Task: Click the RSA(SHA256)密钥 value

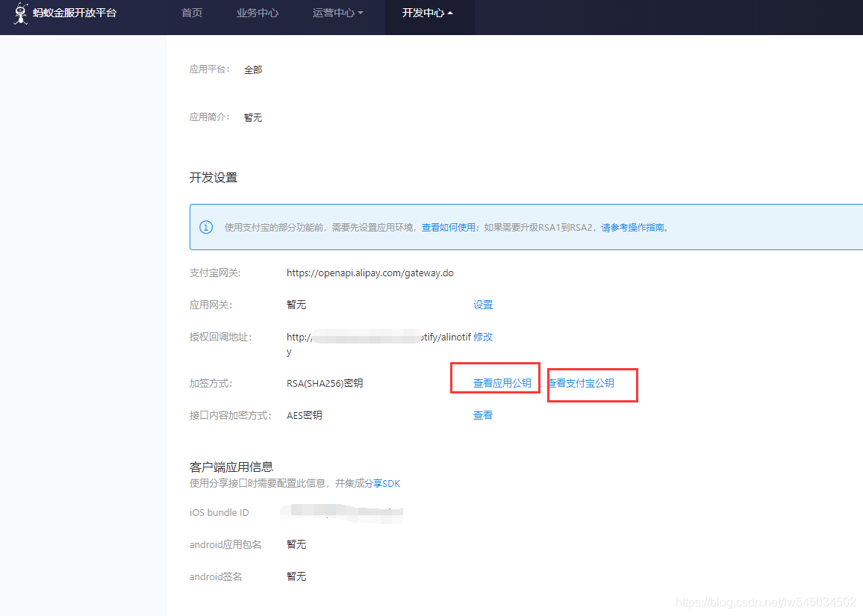Action: tap(325, 383)
